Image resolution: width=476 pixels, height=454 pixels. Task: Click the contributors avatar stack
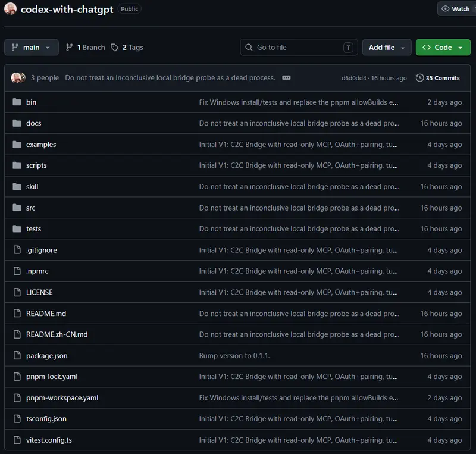pyautogui.click(x=18, y=78)
